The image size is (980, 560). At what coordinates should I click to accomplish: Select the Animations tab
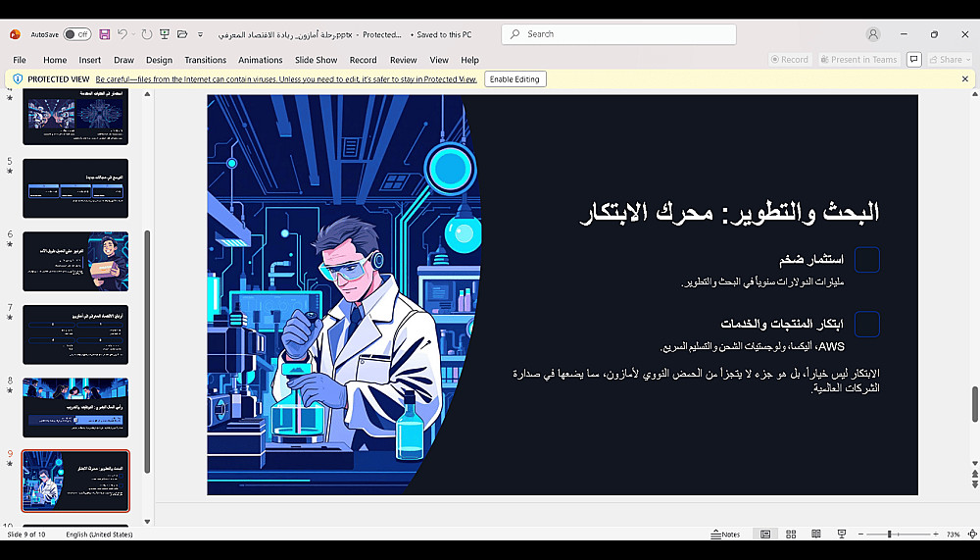(x=260, y=60)
